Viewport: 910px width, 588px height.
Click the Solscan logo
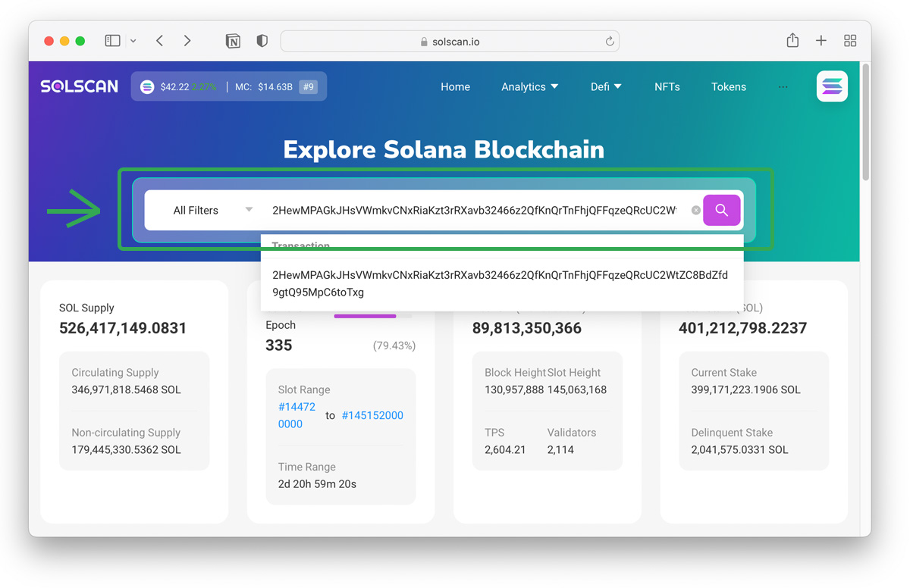point(80,86)
